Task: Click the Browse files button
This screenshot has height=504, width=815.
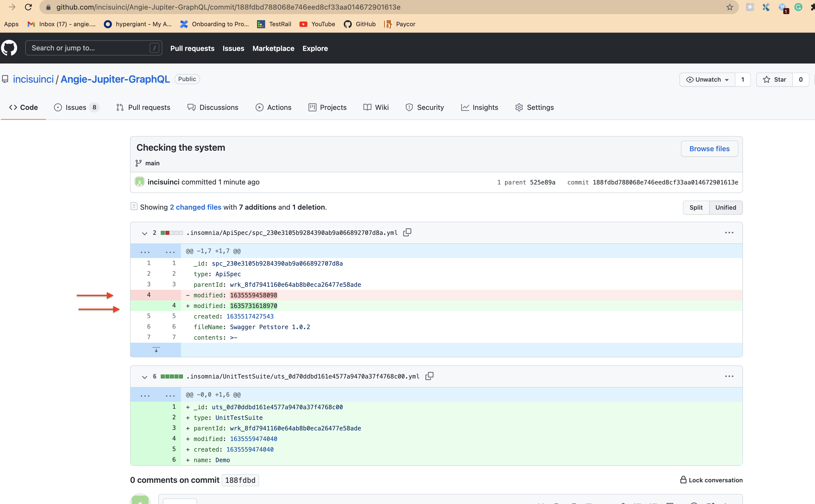Action: pos(709,149)
